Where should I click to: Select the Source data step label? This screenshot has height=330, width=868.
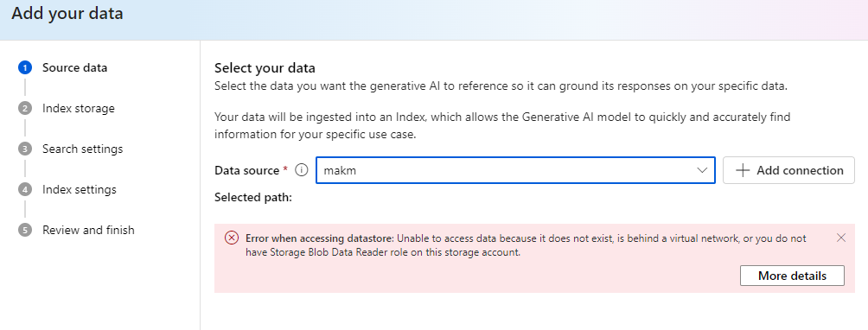tap(74, 68)
